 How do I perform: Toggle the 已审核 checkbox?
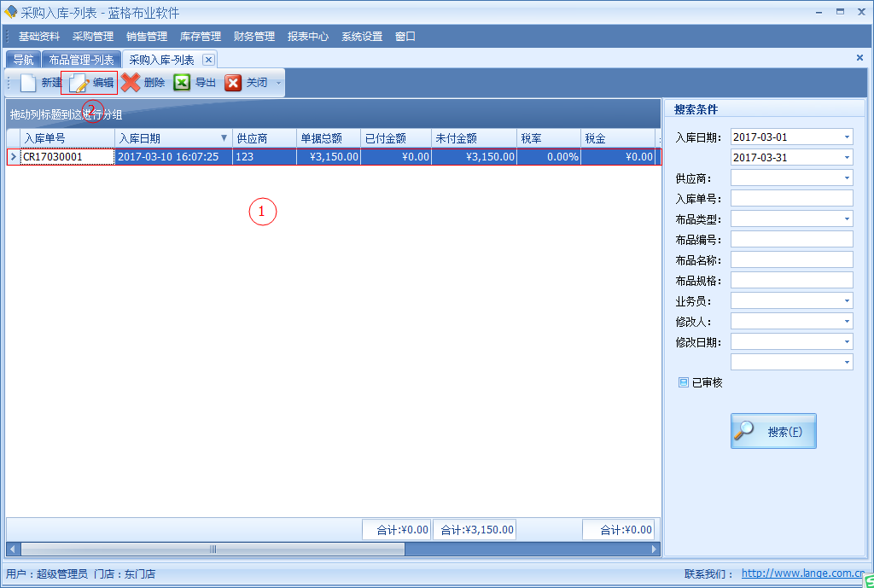click(684, 382)
